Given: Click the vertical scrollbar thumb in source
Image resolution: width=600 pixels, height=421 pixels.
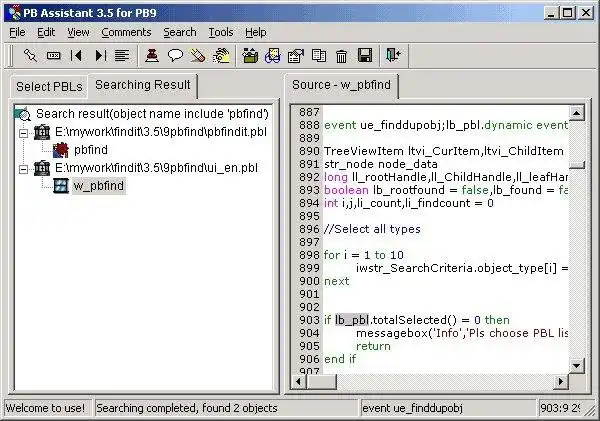Looking at the screenshot, I should 576,165.
